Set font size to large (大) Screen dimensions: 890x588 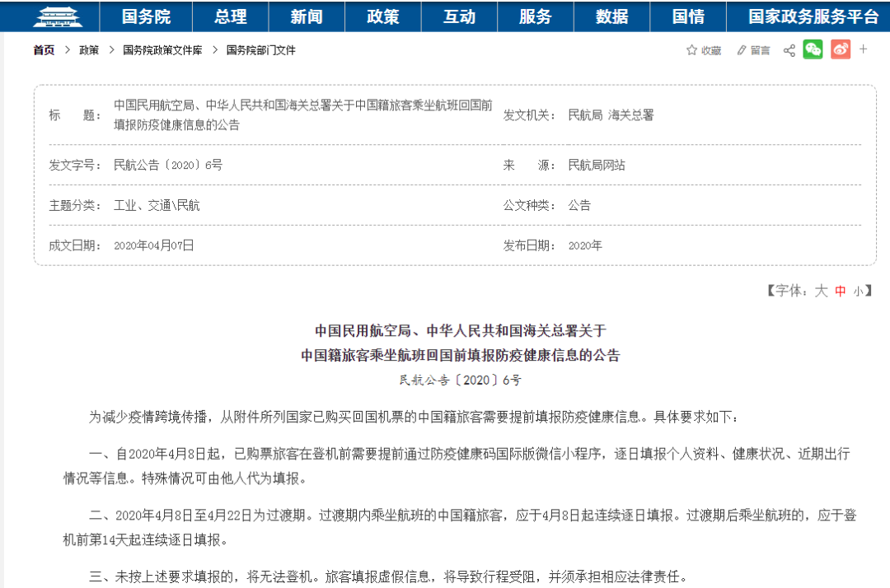pyautogui.click(x=821, y=291)
